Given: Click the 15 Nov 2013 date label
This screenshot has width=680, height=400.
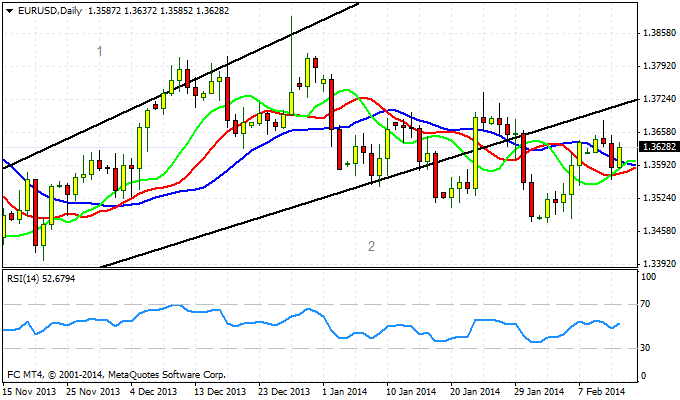Looking at the screenshot, I should (x=29, y=392).
